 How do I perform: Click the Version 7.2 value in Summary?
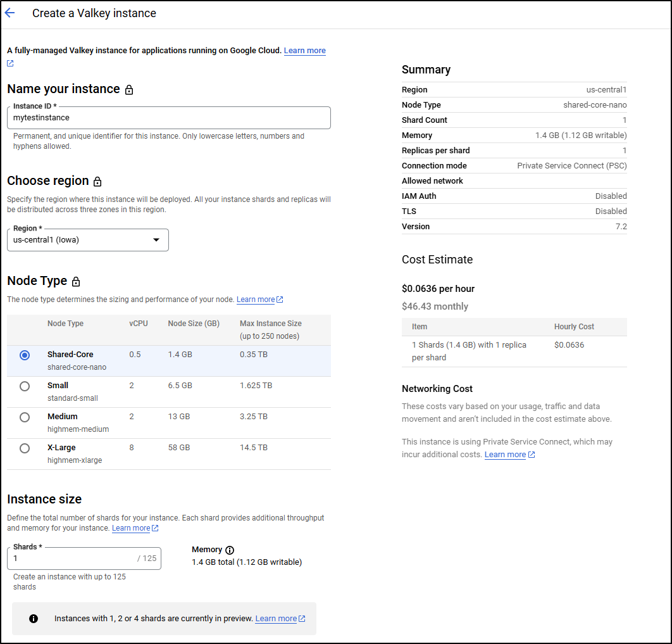(x=621, y=227)
